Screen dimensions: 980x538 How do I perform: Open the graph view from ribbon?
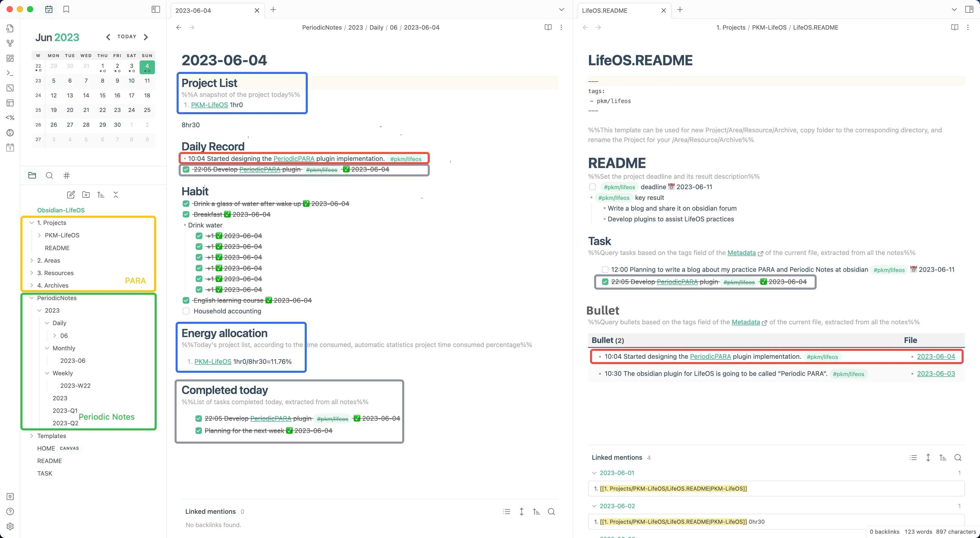tap(10, 43)
